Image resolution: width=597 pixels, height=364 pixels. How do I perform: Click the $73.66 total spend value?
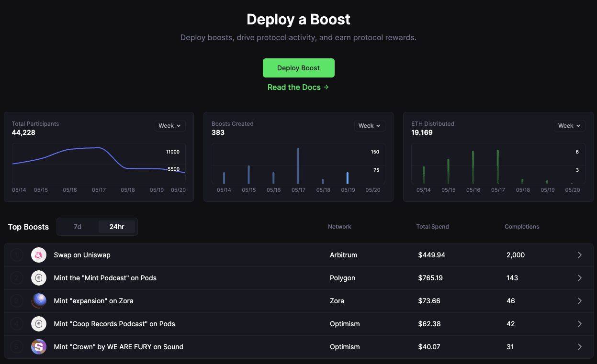[x=429, y=301]
